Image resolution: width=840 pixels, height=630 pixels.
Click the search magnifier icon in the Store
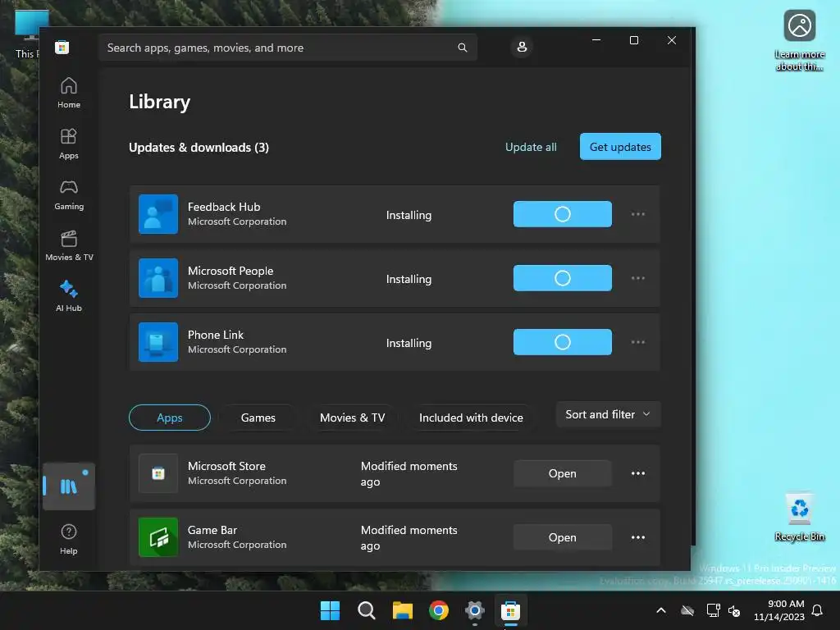tap(463, 48)
